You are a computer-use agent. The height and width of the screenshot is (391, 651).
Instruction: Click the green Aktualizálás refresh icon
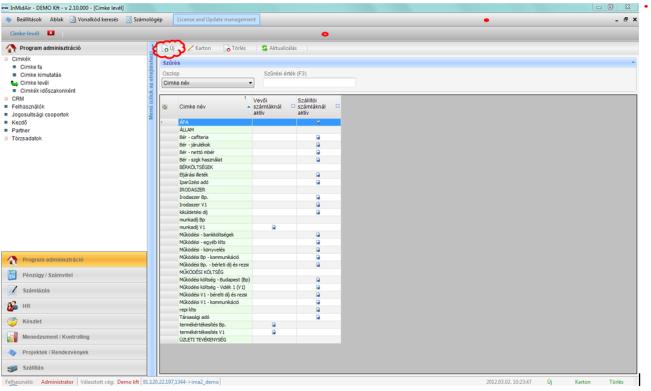(264, 48)
